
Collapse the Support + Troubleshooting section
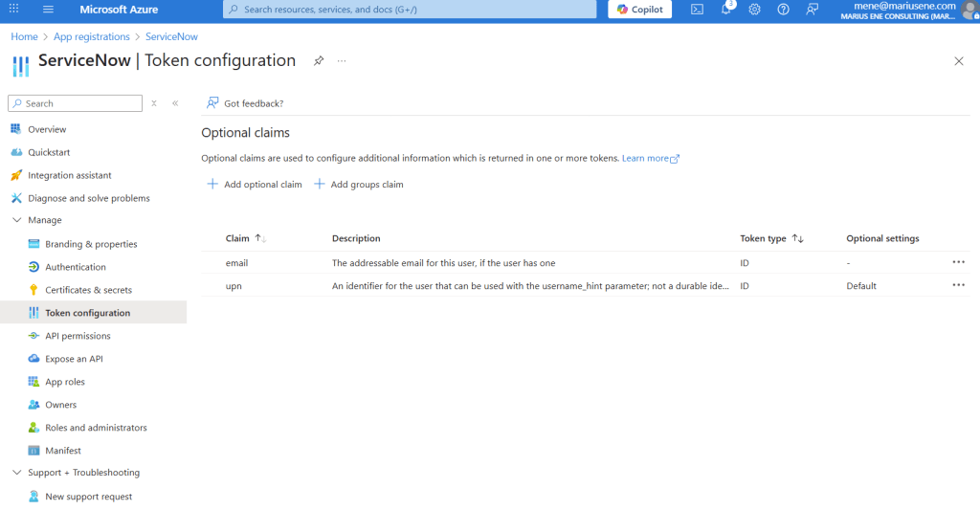pos(16,473)
